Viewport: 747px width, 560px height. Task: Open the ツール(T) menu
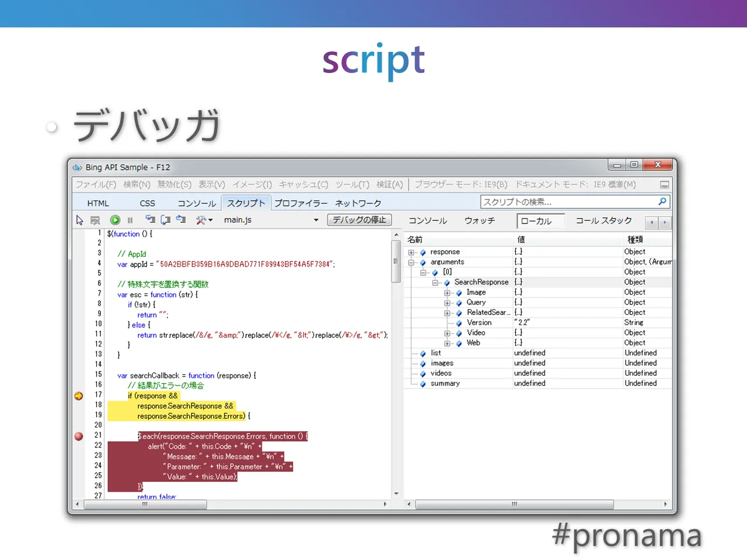[x=352, y=184]
